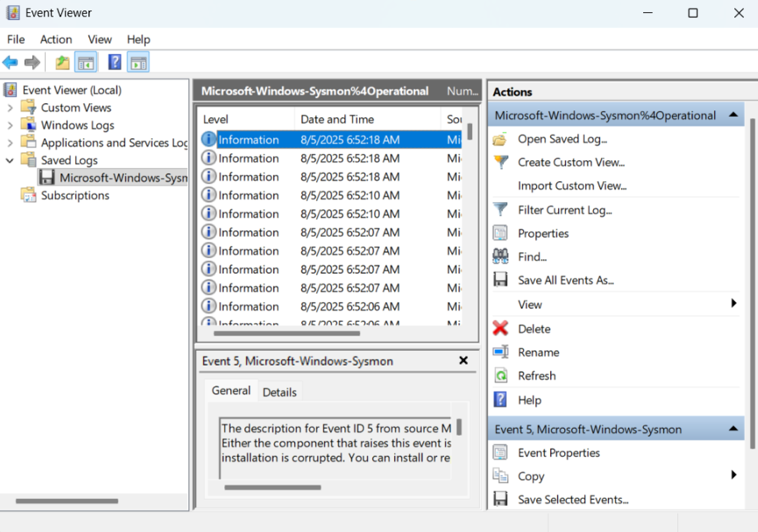Switch to the Details tab
758x532 pixels.
point(280,393)
